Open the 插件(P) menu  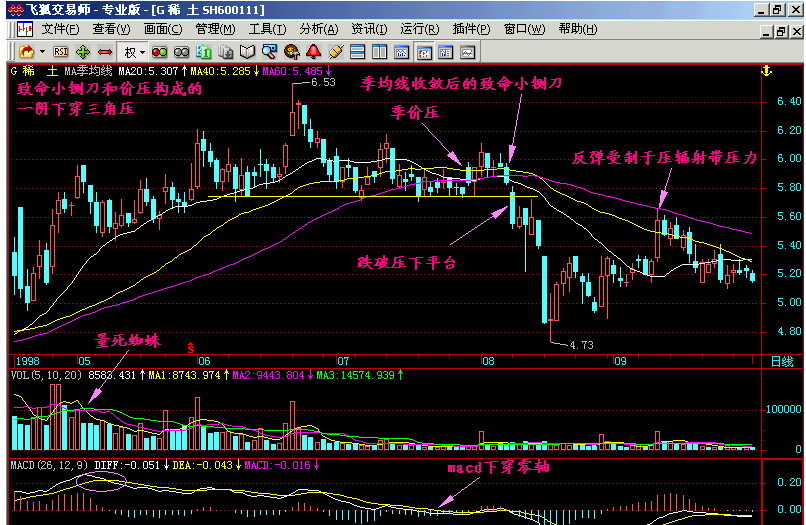(471, 29)
